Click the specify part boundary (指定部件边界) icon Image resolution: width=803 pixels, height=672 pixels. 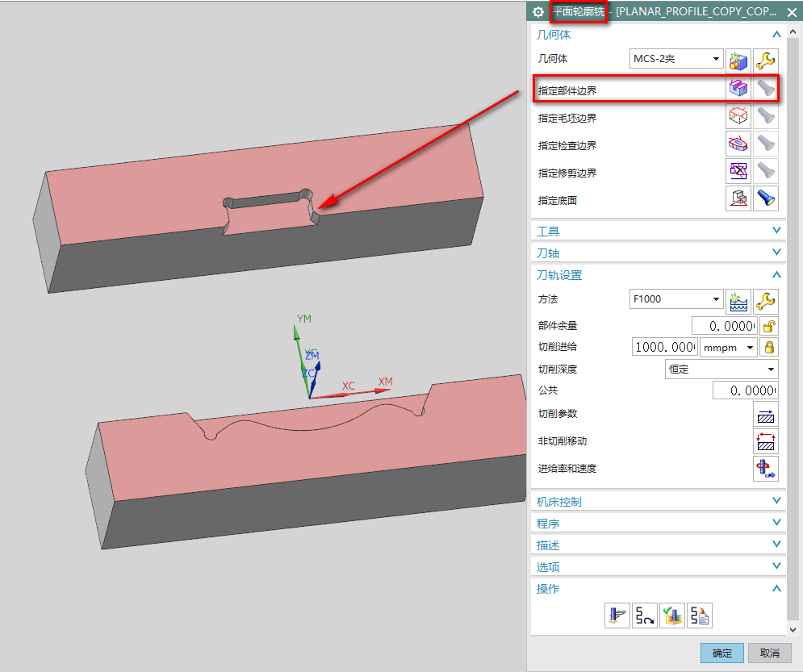738,89
